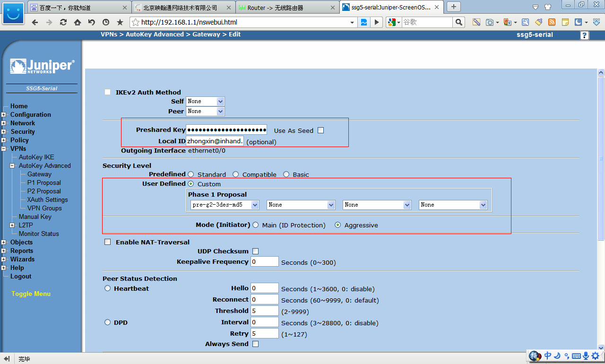Enable NAT-Traversal checkbox
605x364 pixels.
point(108,242)
